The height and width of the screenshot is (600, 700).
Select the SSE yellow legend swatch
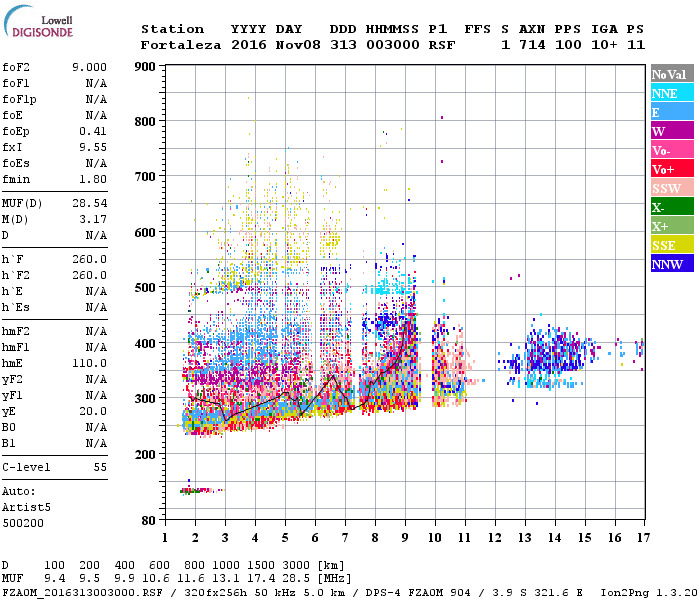pyautogui.click(x=672, y=245)
